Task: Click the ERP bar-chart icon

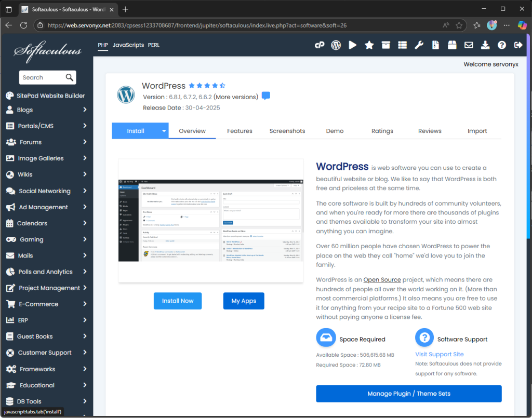Action: coord(10,320)
